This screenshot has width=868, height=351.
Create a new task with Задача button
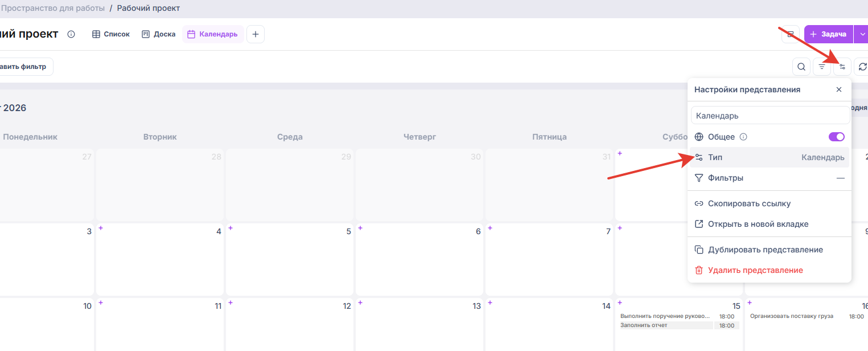(x=829, y=34)
